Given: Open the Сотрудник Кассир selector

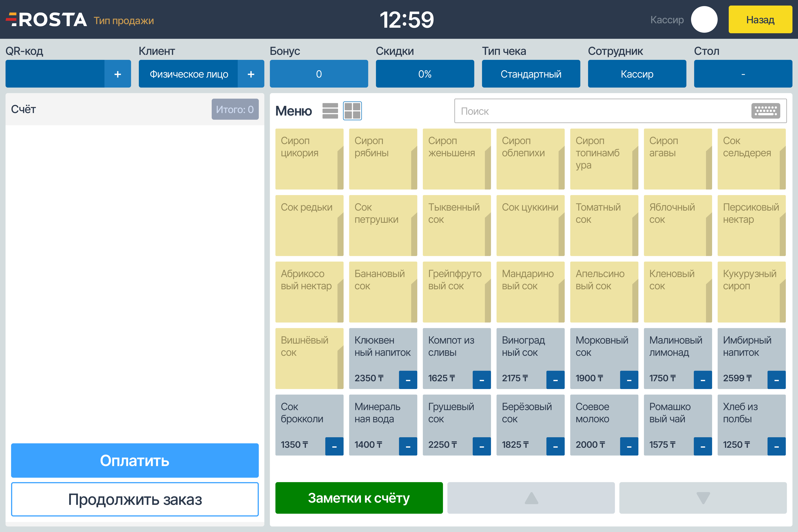Looking at the screenshot, I should [637, 74].
